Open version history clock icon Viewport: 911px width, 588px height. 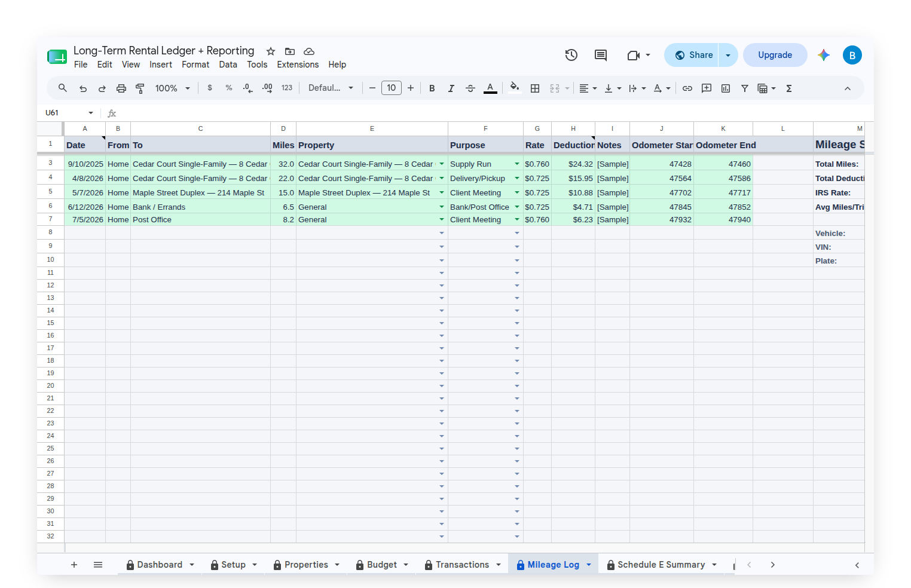pos(571,55)
